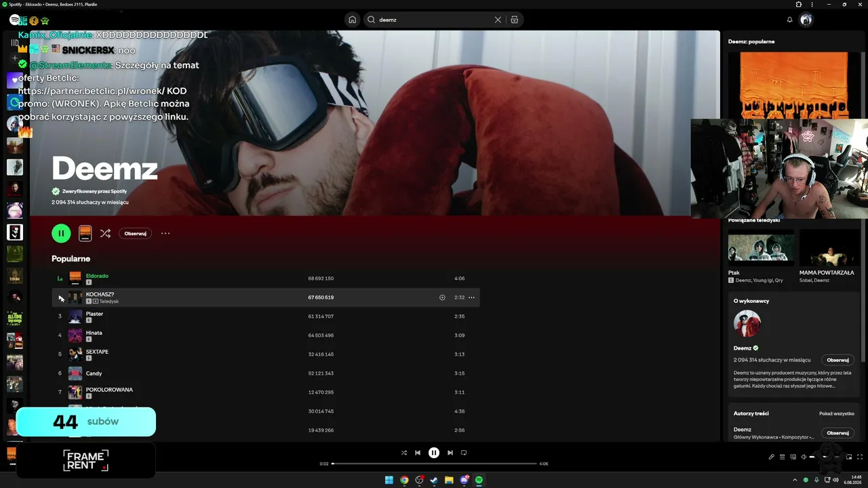This screenshot has width=868, height=488.
Task: Enter full screen mode
Action: (x=860, y=457)
